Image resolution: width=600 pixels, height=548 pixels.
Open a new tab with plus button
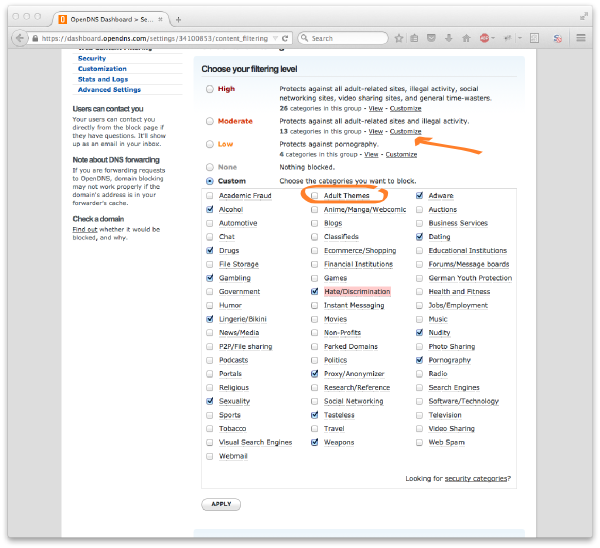[x=178, y=20]
